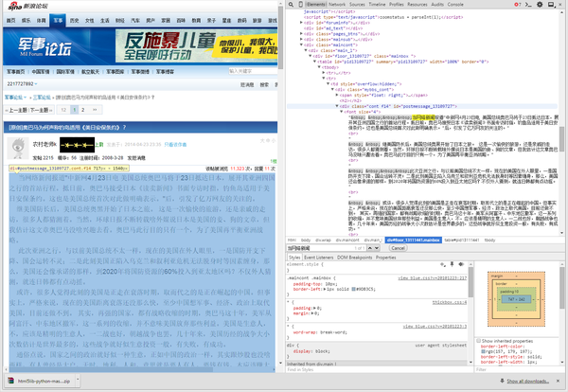568x392 pixels.
Task: Open the Audits panel
Action: (x=437, y=5)
